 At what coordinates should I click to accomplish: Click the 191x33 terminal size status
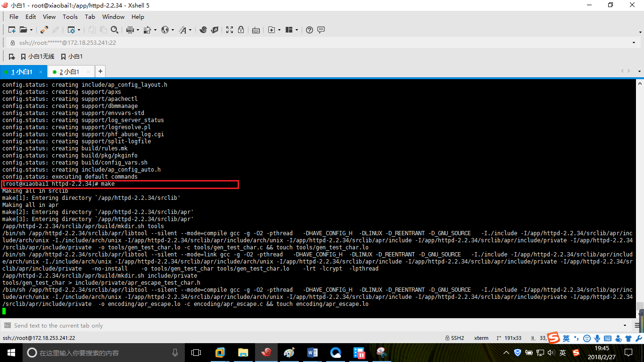pos(510,338)
